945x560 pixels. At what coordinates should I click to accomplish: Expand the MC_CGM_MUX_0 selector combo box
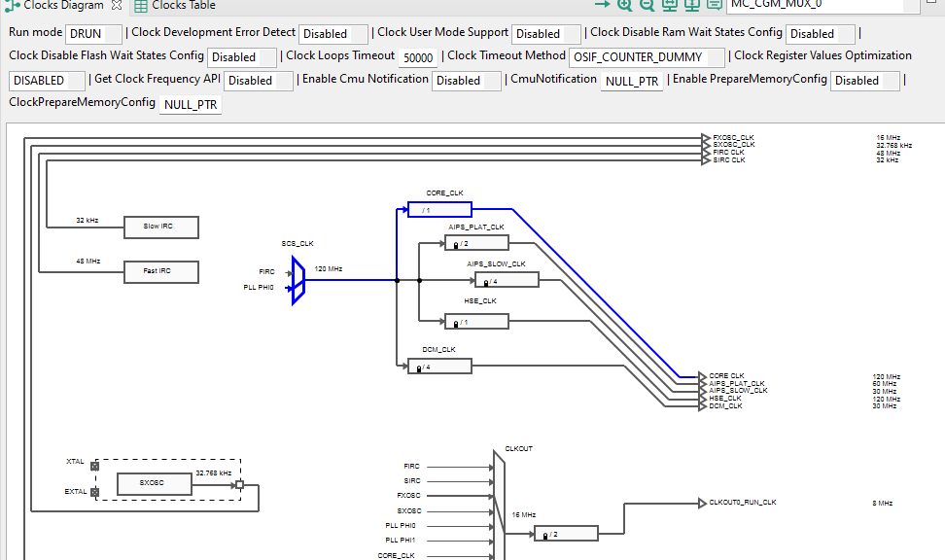point(822,5)
